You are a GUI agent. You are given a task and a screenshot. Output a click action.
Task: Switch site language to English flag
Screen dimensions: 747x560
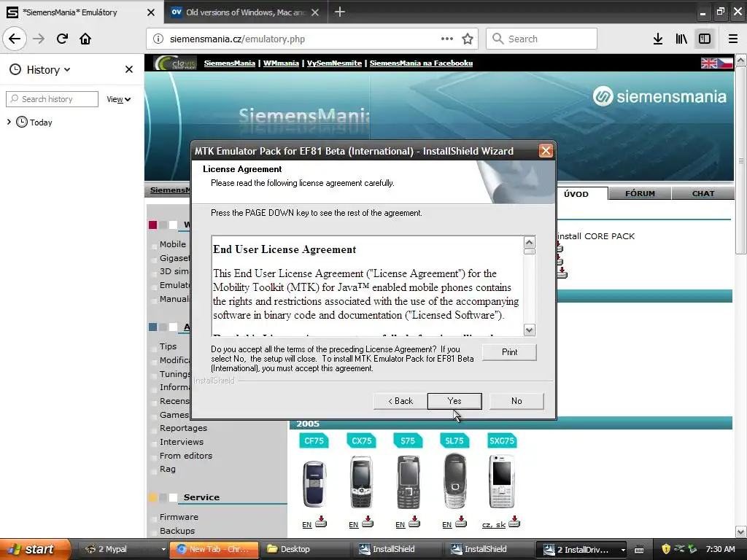(x=709, y=63)
